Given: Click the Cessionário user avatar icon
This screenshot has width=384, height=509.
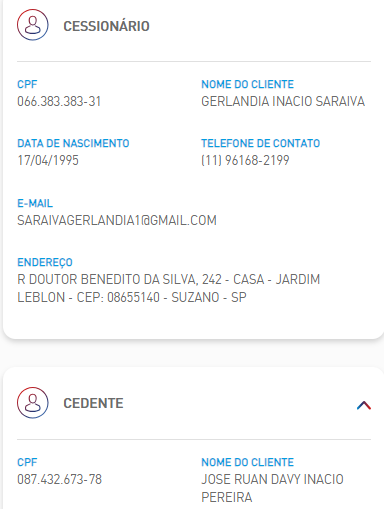Looking at the screenshot, I should (x=33, y=25).
